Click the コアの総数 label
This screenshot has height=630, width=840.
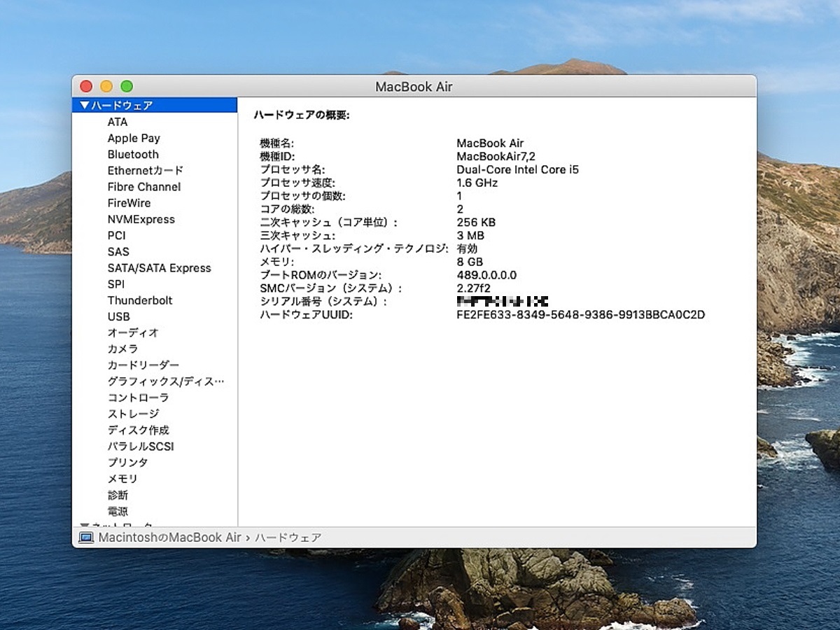tap(287, 209)
